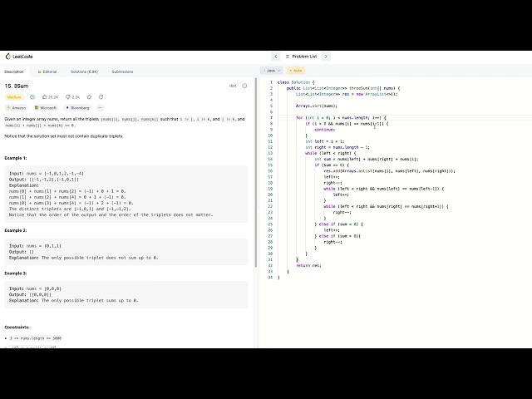The image size is (532, 399).
Task: Click the Example 2 heading
Action: 16,230
